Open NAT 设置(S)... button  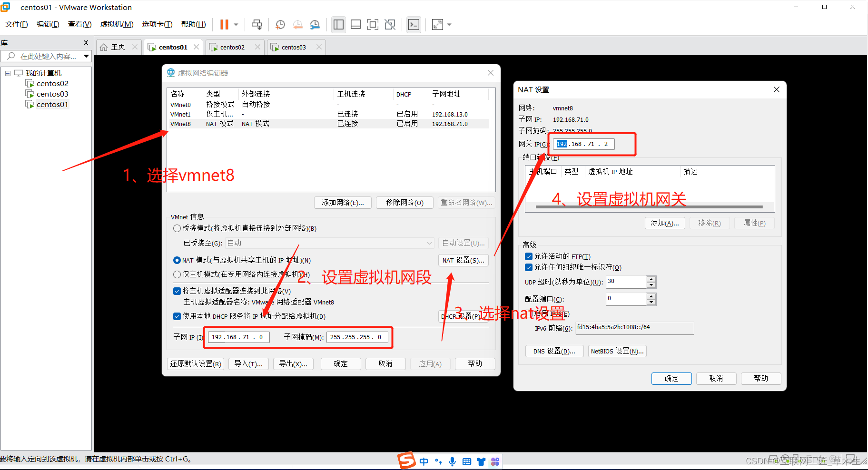[464, 260]
